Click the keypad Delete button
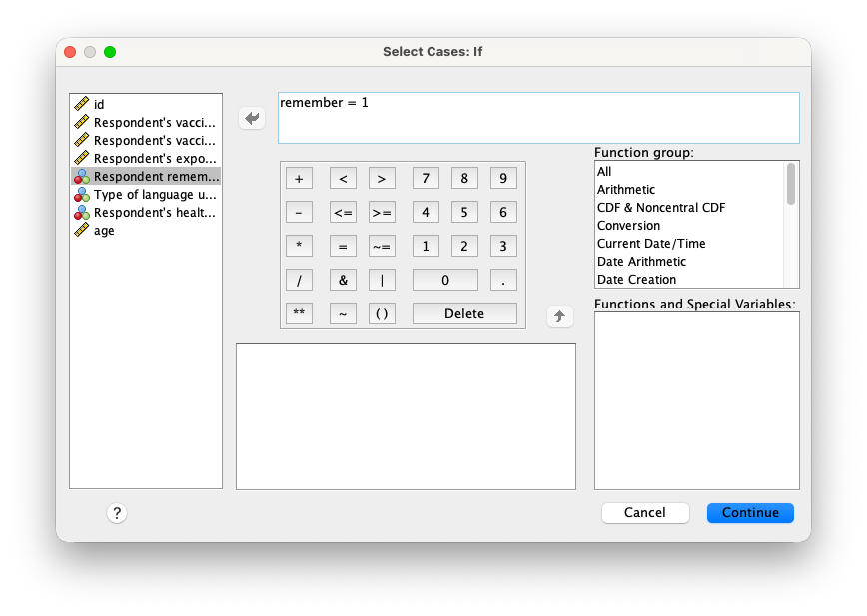 click(x=464, y=313)
